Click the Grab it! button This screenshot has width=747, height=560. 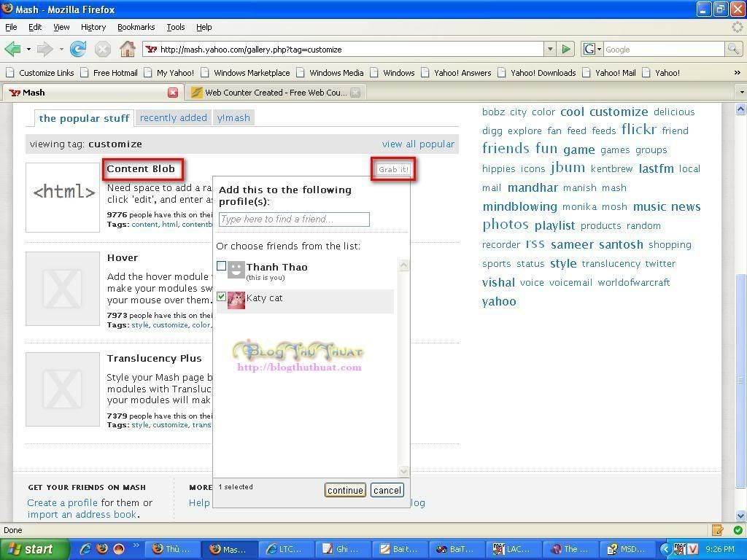pyautogui.click(x=393, y=169)
